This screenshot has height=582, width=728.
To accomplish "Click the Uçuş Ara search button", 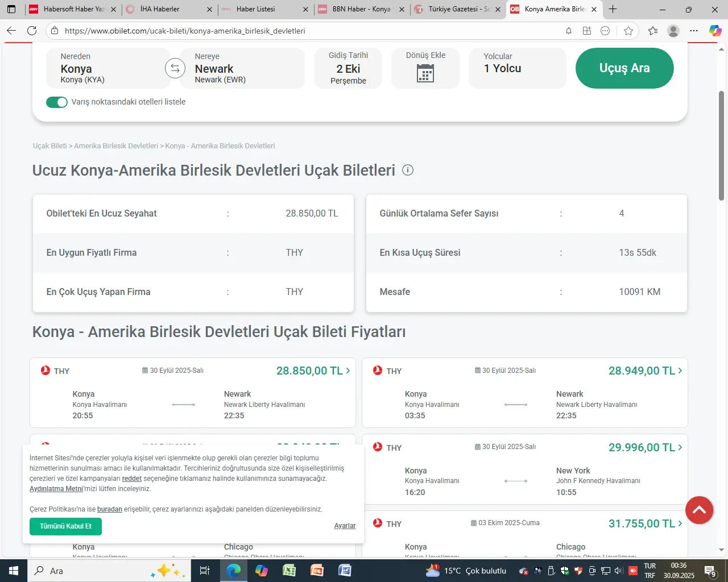I will [x=624, y=68].
